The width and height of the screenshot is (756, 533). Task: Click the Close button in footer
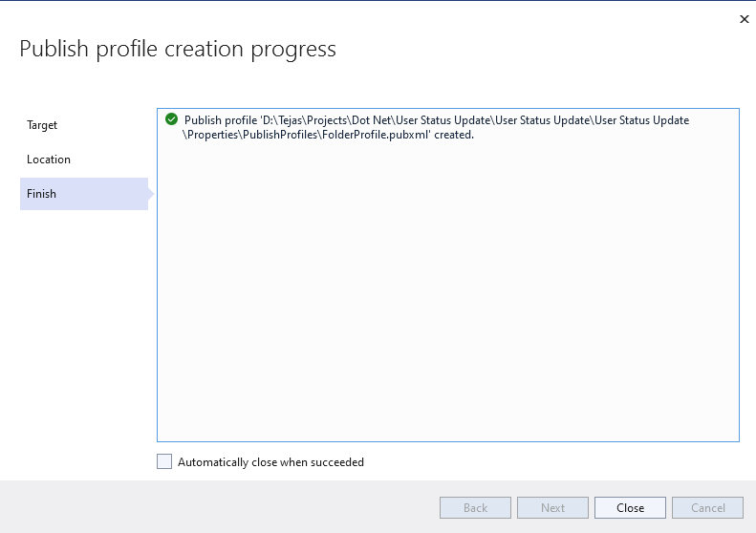tap(630, 508)
